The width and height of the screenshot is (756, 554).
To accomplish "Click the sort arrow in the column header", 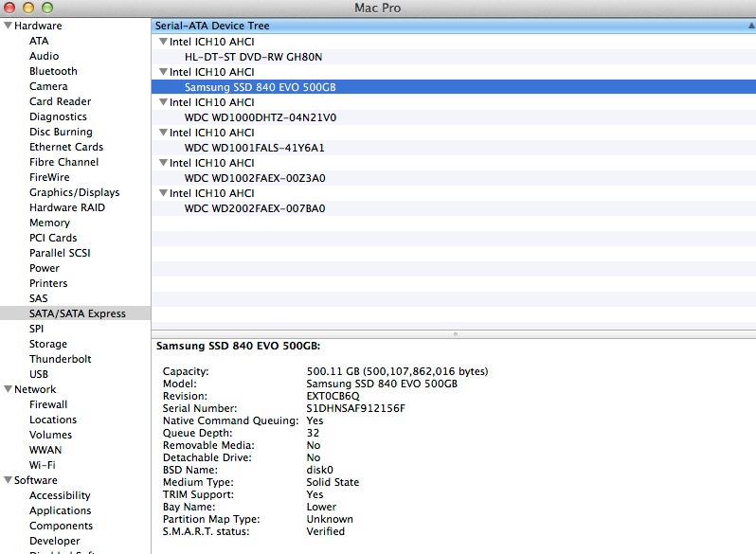I will click(x=751, y=26).
